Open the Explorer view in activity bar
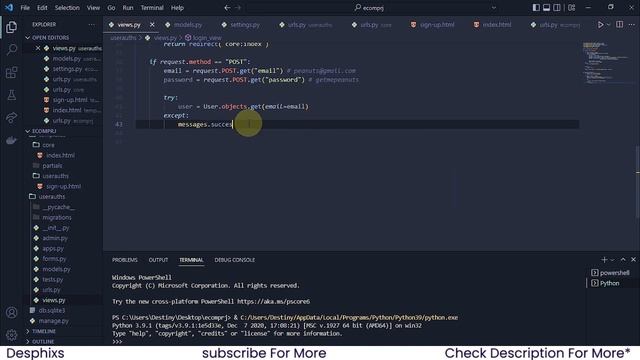 11,27
